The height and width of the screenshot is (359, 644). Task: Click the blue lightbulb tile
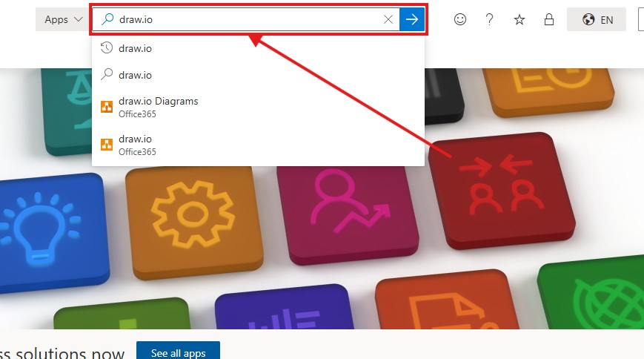click(x=46, y=226)
